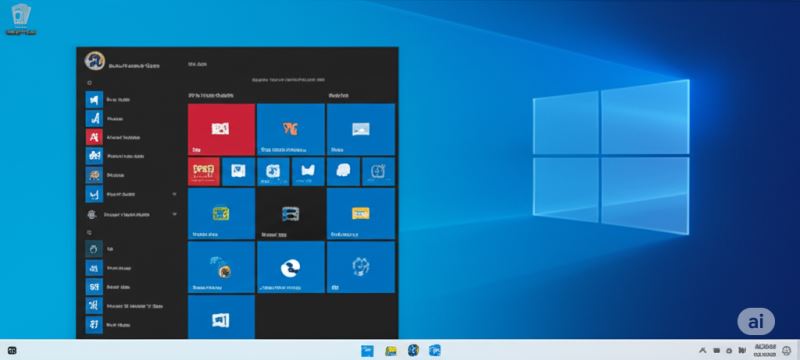The width and height of the screenshot is (800, 360).
Task: Open the tile with orange round face icon
Action: [221, 267]
